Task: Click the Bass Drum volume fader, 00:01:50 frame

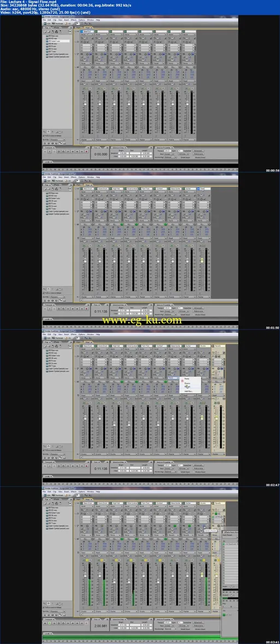Action: 85,261
